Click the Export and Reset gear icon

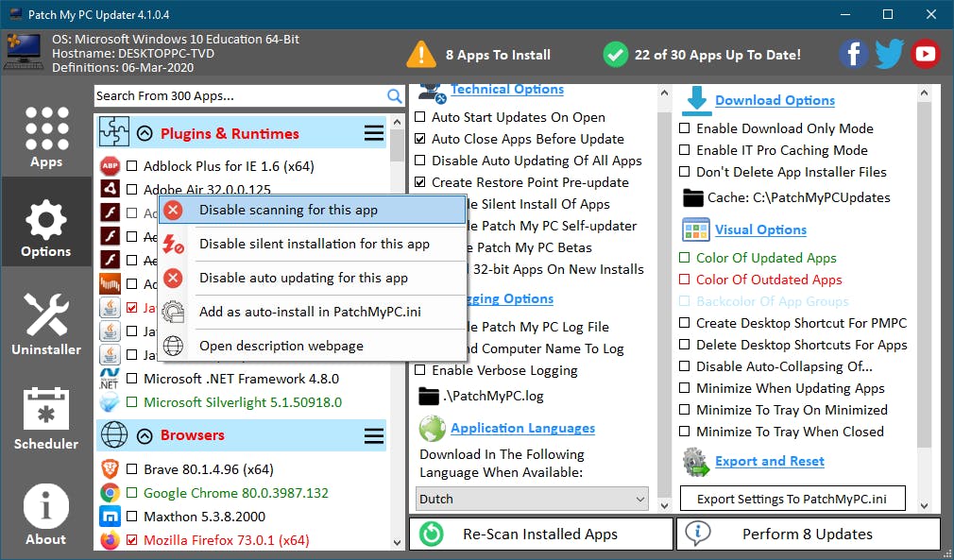(x=696, y=462)
